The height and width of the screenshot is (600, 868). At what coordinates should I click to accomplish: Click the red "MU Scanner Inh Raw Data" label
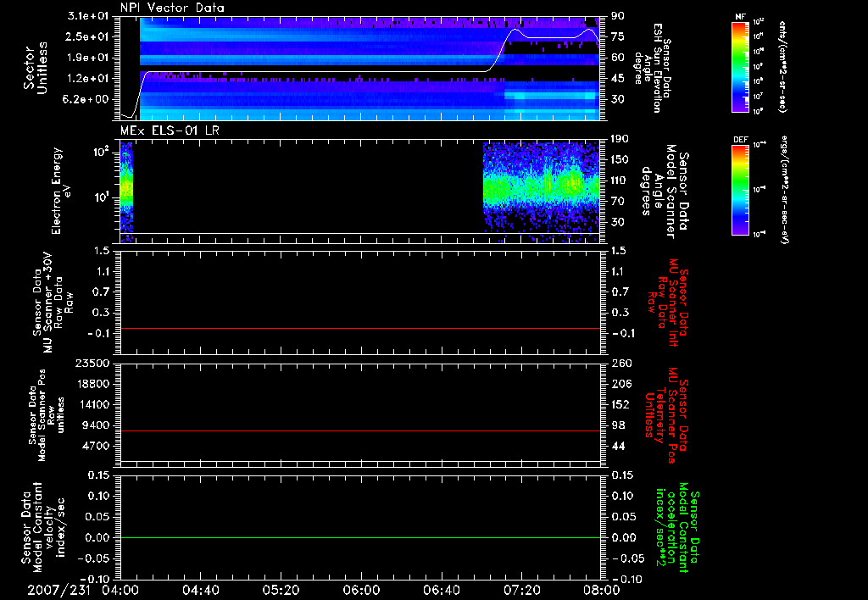(x=669, y=303)
